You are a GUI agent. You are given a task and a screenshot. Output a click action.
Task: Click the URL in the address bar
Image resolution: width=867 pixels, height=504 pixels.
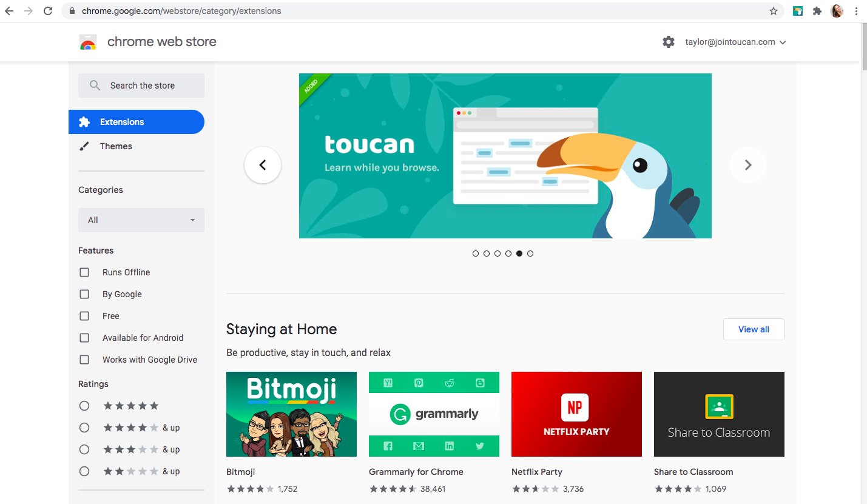[181, 11]
